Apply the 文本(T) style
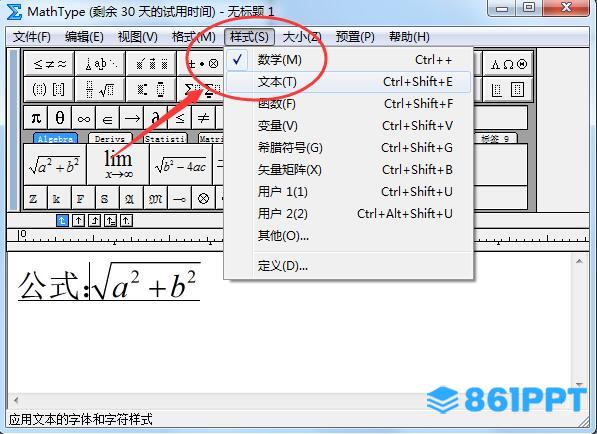597x434 pixels. tap(348, 82)
